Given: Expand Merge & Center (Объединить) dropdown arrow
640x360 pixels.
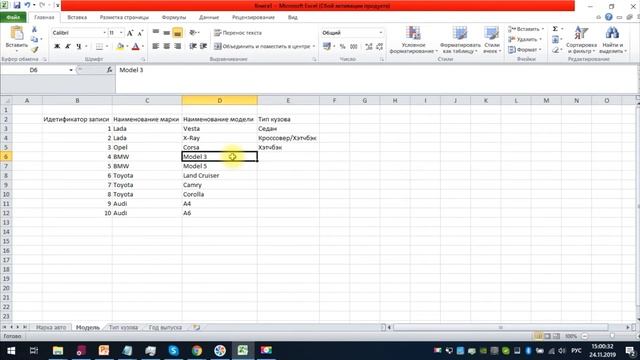Looking at the screenshot, I should pos(313,47).
